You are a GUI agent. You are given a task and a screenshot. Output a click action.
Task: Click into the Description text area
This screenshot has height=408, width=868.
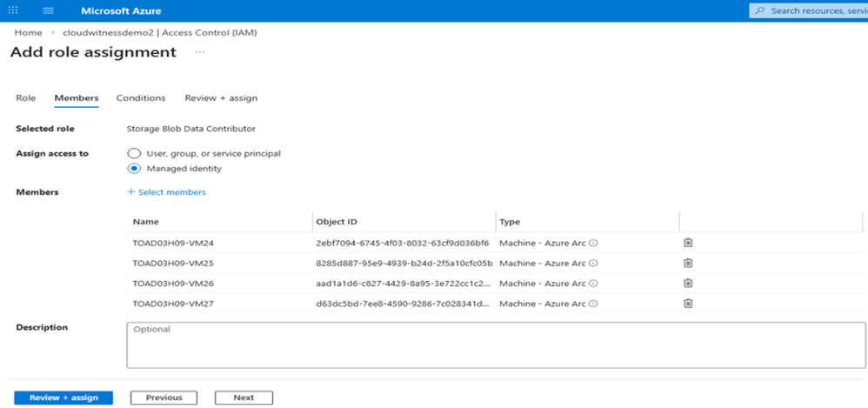click(x=496, y=344)
